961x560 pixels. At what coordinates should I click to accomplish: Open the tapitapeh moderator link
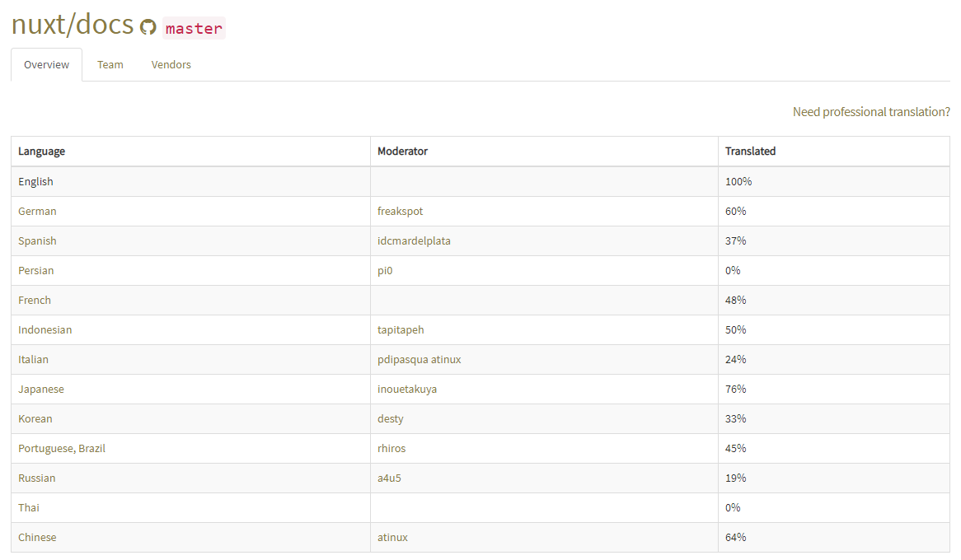(x=401, y=330)
